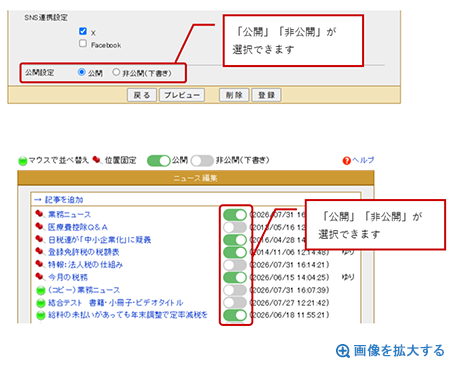
Task: Toggle publish switch for 医療費控除Q&A
Action: (x=235, y=227)
